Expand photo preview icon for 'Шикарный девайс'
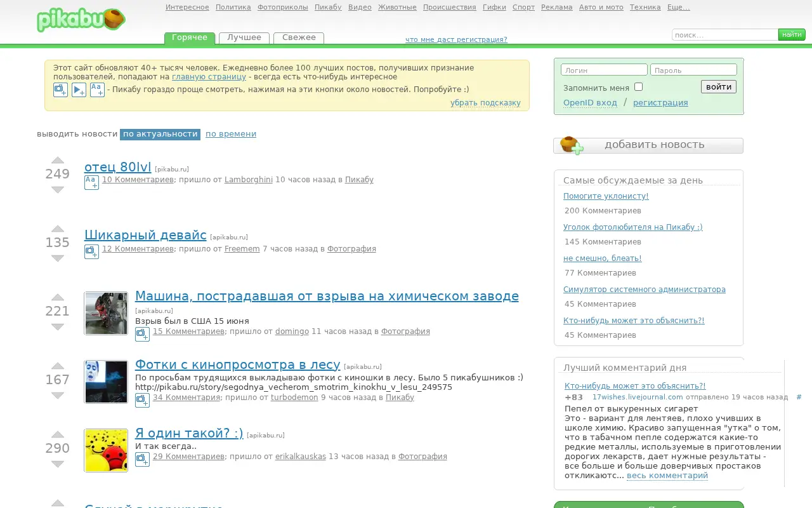 pos(91,251)
